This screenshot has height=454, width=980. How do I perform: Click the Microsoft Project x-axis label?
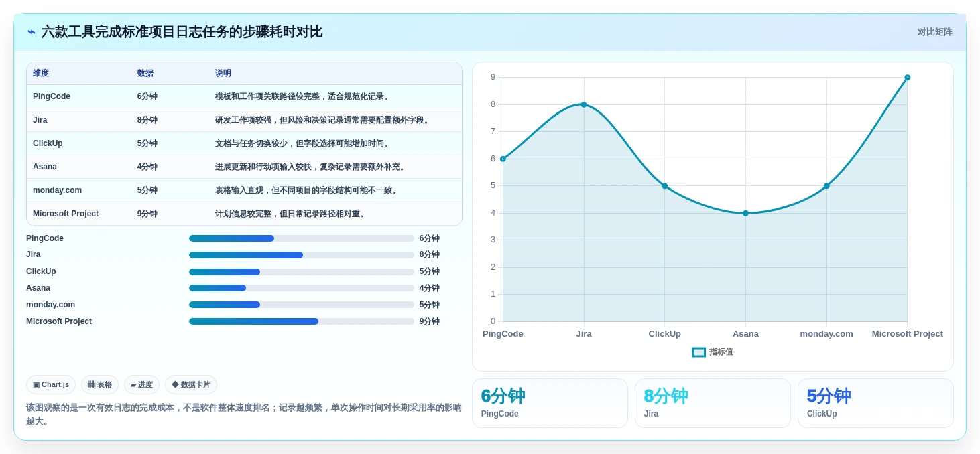(x=908, y=333)
